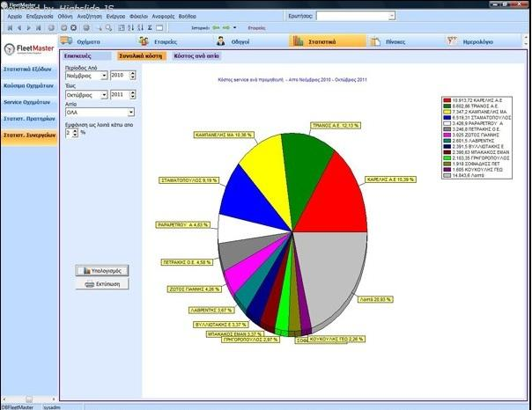This screenshot has height=410, width=532.
Task: Click the small arrow icon left of magnifier
Action: point(100,28)
